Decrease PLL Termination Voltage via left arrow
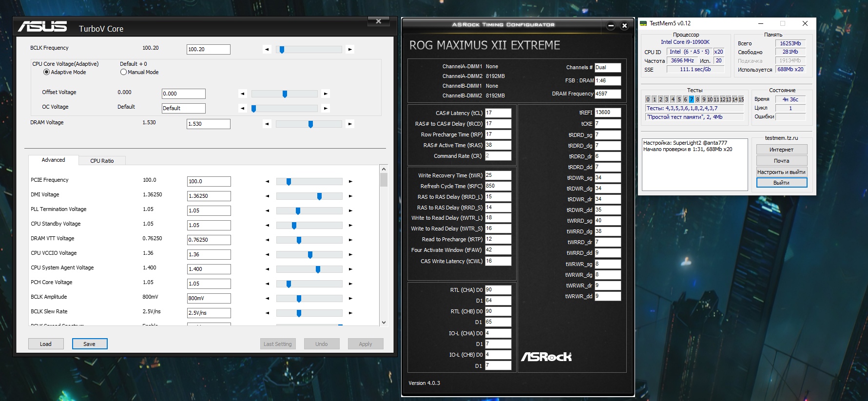Screen dimensions: 868x401 pos(267,210)
